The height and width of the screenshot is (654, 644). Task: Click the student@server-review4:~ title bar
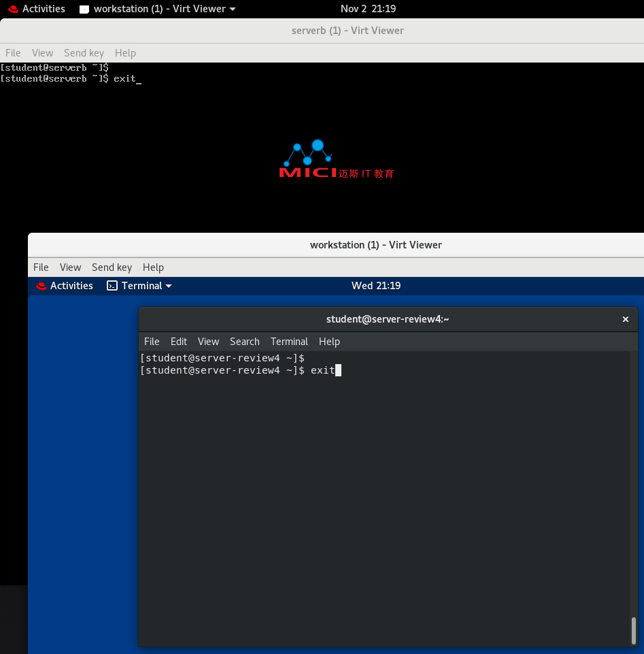387,319
